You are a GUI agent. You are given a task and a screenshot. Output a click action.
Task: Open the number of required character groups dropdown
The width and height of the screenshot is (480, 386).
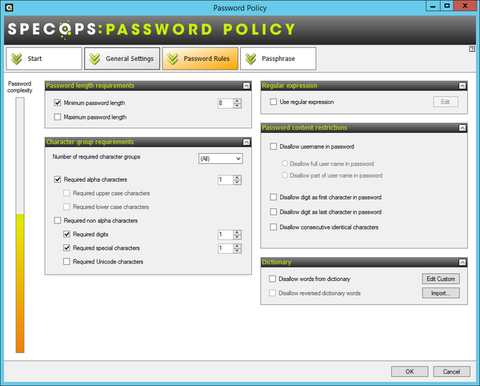click(x=220, y=159)
